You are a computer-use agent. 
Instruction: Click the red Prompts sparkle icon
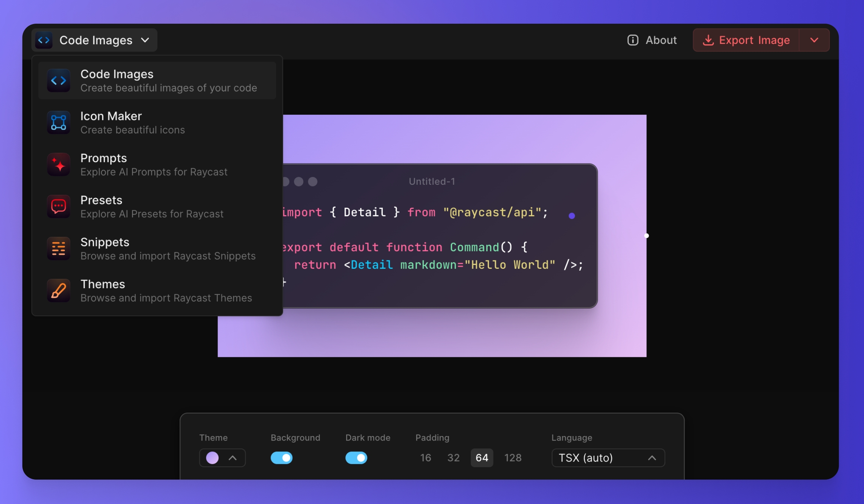pyautogui.click(x=58, y=165)
